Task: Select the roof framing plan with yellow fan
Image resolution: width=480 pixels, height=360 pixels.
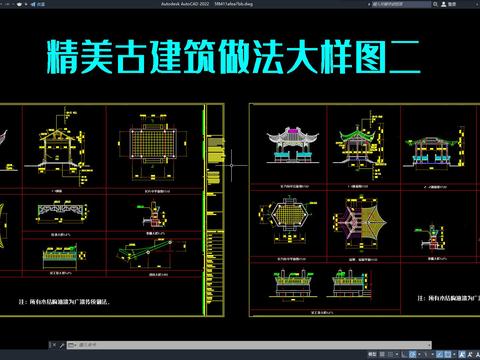Action: pos(359,223)
